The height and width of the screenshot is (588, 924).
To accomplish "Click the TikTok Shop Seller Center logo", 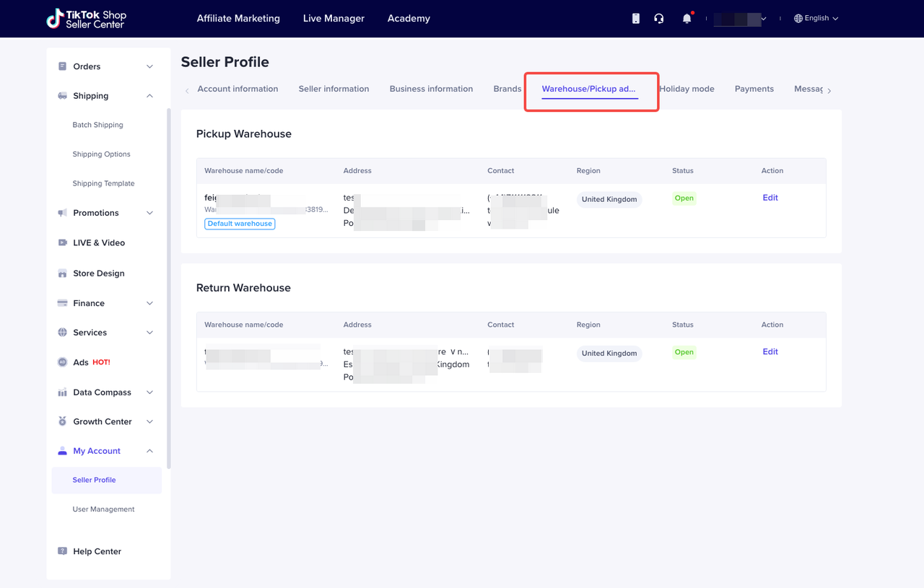I will [85, 19].
